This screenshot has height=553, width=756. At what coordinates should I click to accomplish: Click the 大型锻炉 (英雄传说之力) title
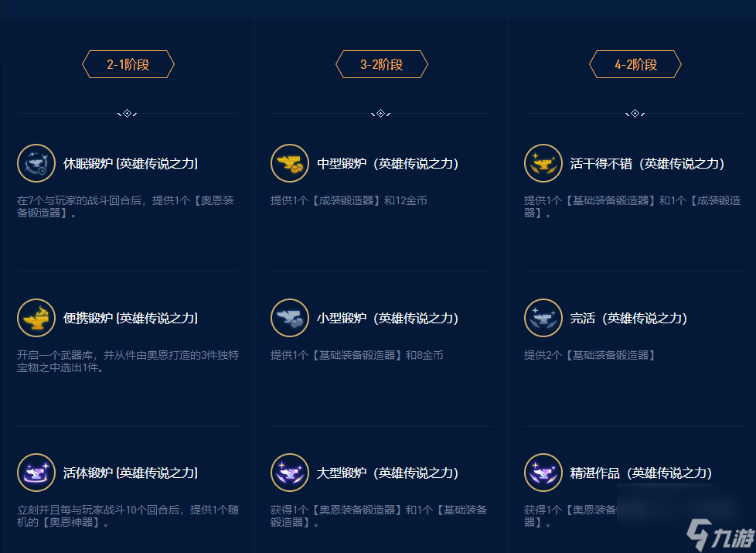[x=387, y=473]
